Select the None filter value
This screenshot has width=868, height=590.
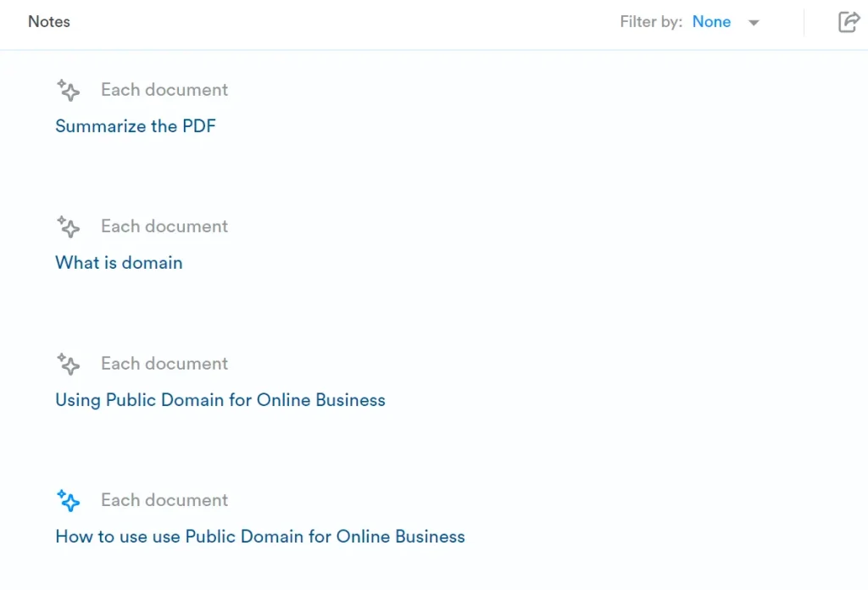tap(711, 22)
